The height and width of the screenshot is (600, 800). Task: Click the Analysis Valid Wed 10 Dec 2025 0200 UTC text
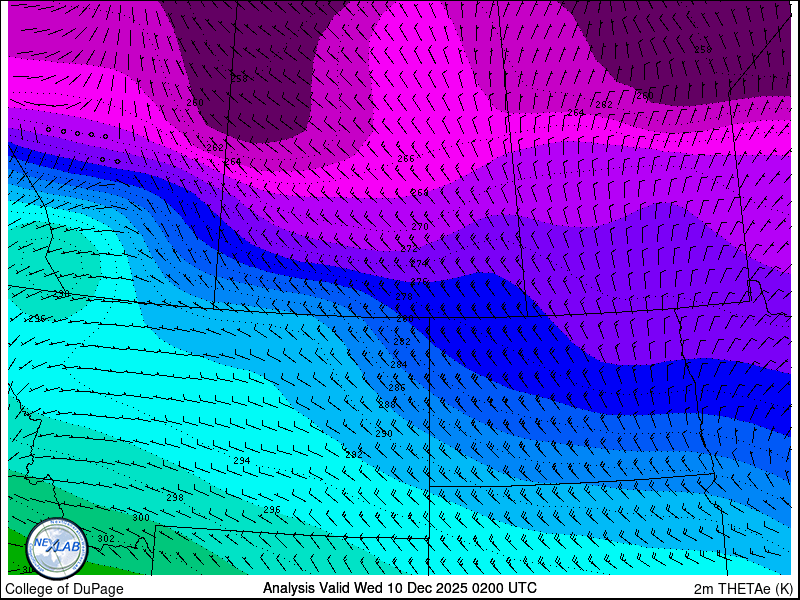(x=399, y=588)
